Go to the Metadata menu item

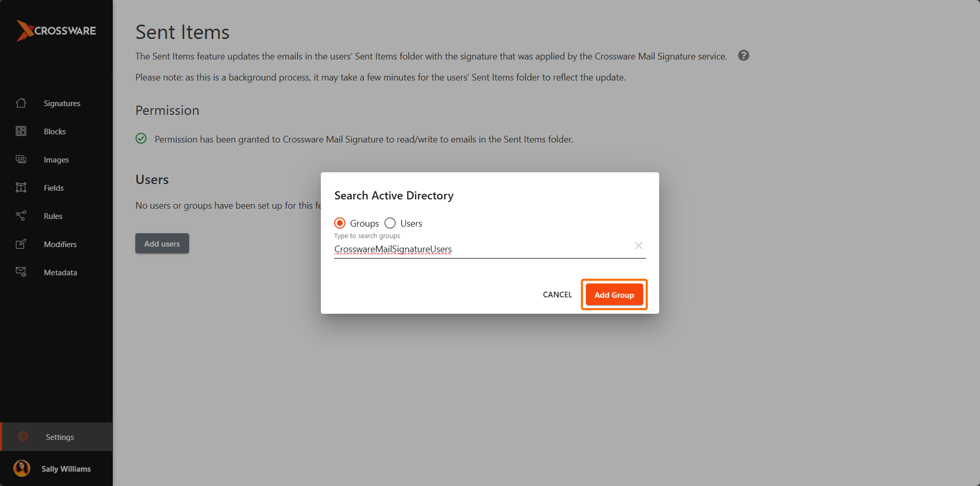(x=60, y=272)
